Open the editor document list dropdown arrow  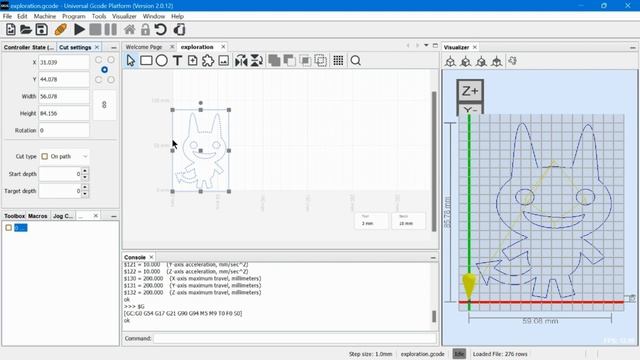pyautogui.click(x=426, y=45)
